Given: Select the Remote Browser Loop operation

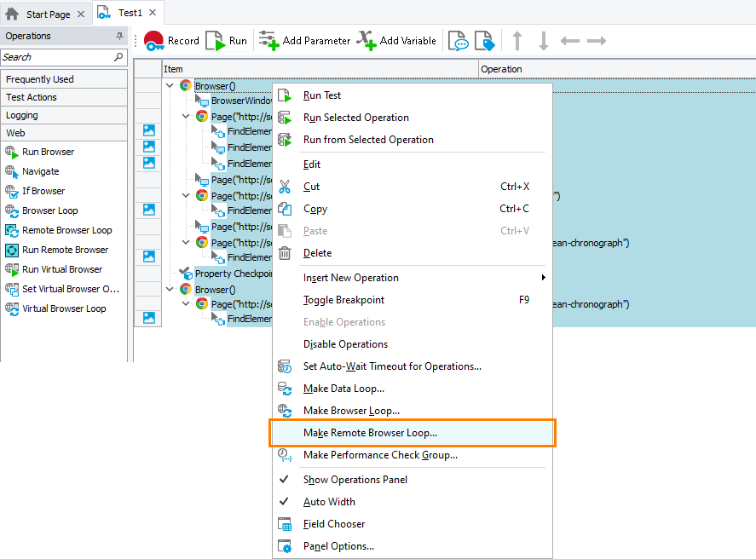Looking at the screenshot, I should pyautogui.click(x=66, y=230).
